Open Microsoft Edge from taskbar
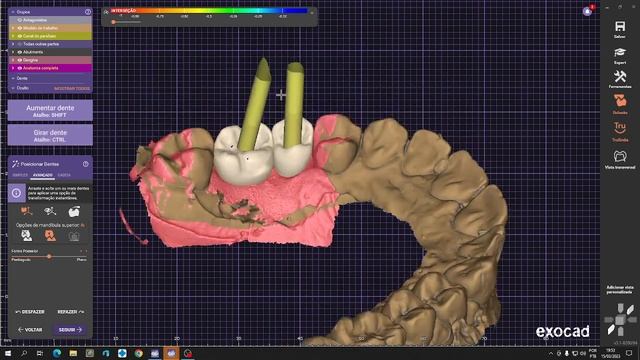The width and height of the screenshot is (640, 360). pos(57,353)
